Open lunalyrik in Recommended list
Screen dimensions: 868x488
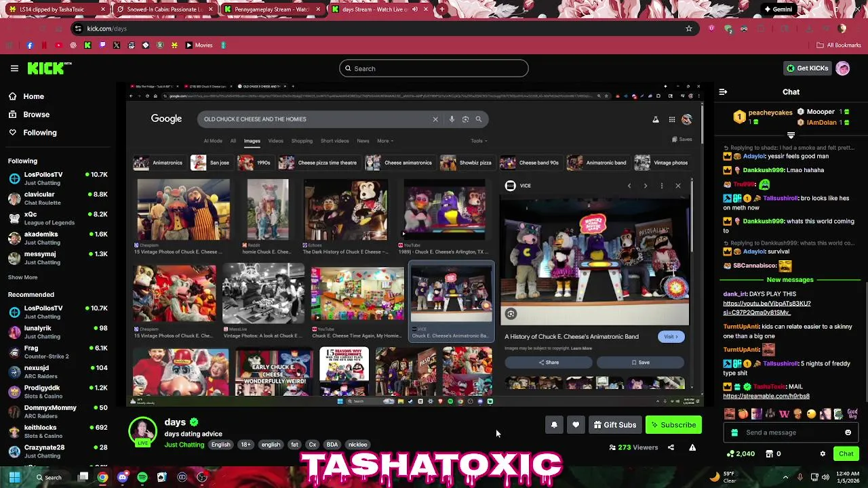58,332
